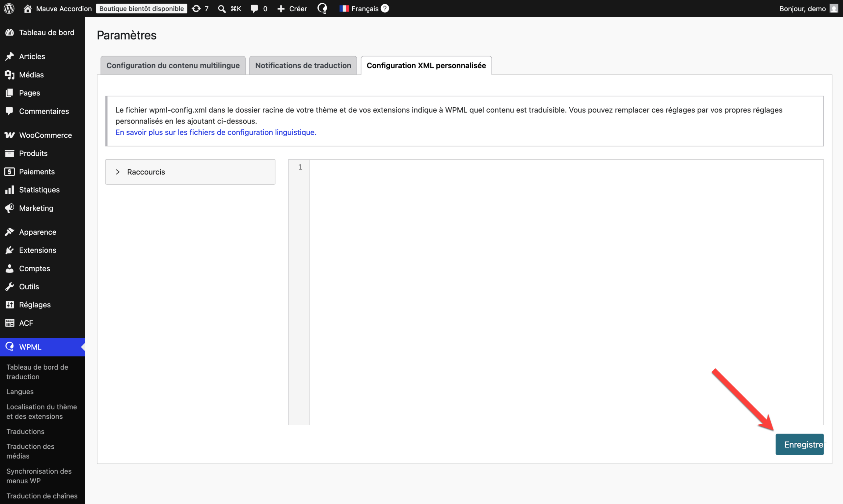Viewport: 843px width, 504px height.
Task: Click the plus icon next to Créer
Action: [281, 9]
